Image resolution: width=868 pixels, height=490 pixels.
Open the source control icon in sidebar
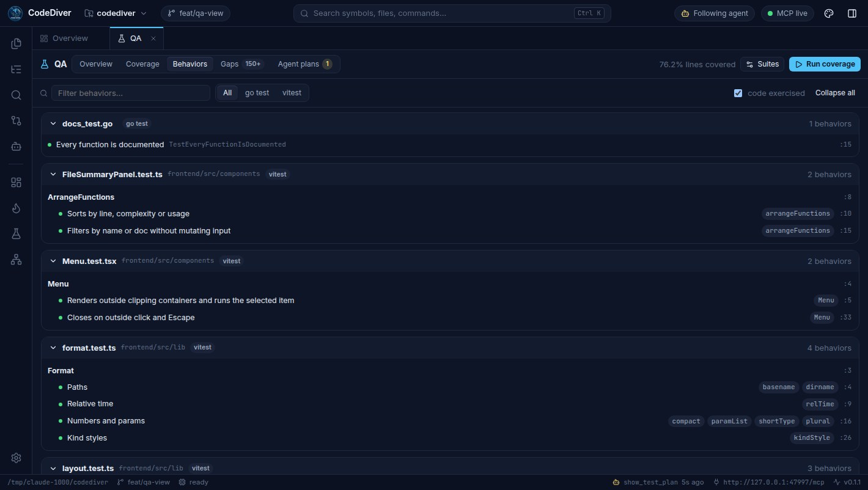(x=16, y=120)
